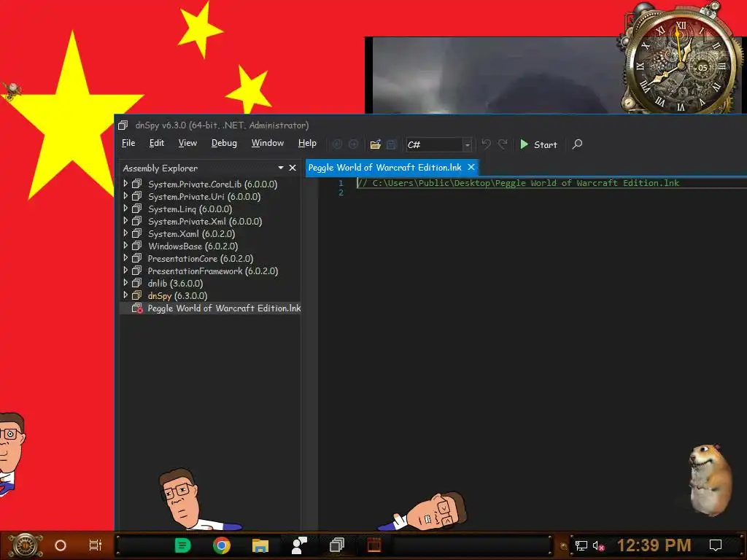The width and height of the screenshot is (747, 560).
Task: Select the Peggle World of Warcraft Edition.lnk tab
Action: tap(384, 168)
